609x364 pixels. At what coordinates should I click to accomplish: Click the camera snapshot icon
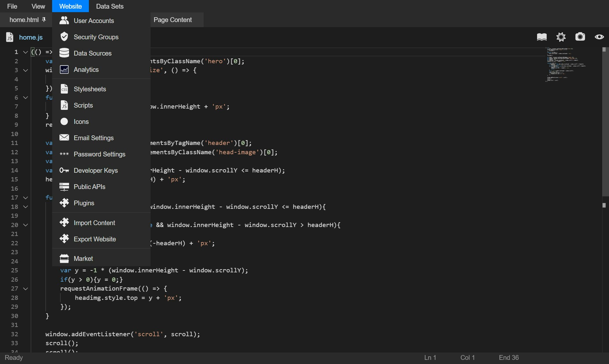[x=580, y=37]
